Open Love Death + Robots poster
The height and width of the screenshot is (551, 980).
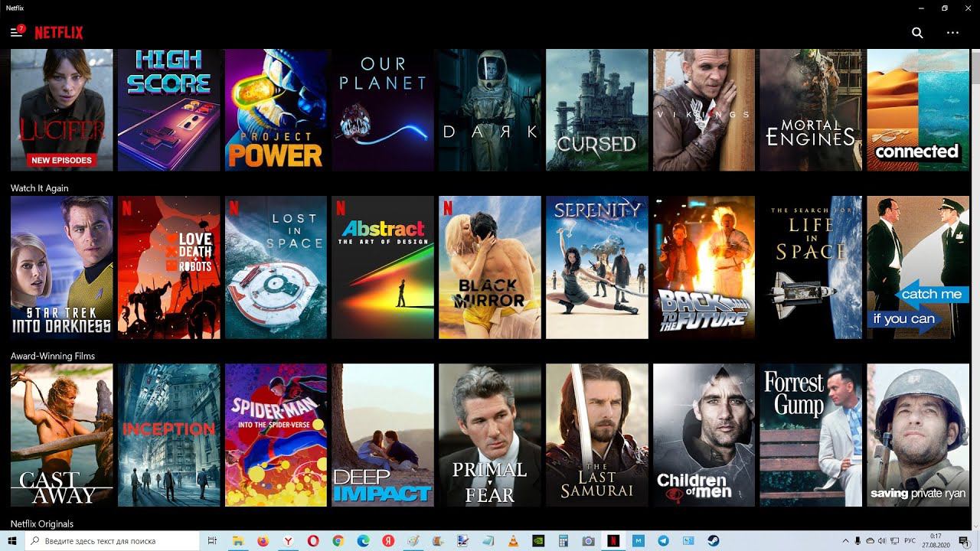pyautogui.click(x=169, y=267)
